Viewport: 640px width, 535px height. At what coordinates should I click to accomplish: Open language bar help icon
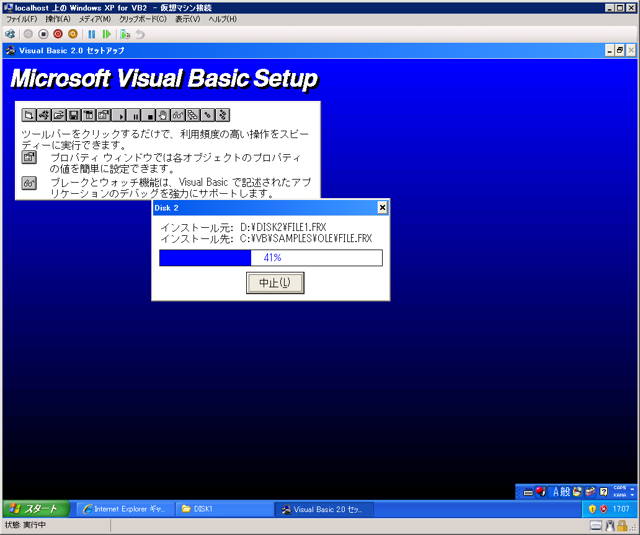[x=604, y=492]
